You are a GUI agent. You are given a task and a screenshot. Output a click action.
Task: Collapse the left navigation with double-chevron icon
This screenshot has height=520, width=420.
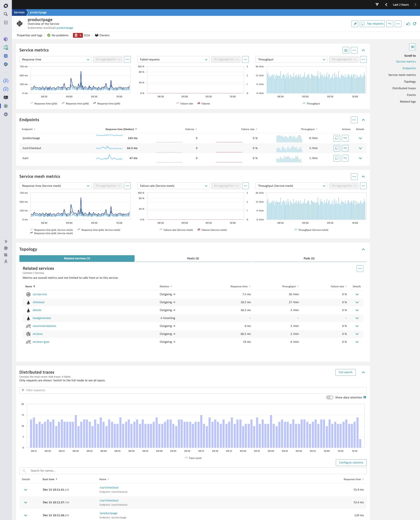pos(6,241)
